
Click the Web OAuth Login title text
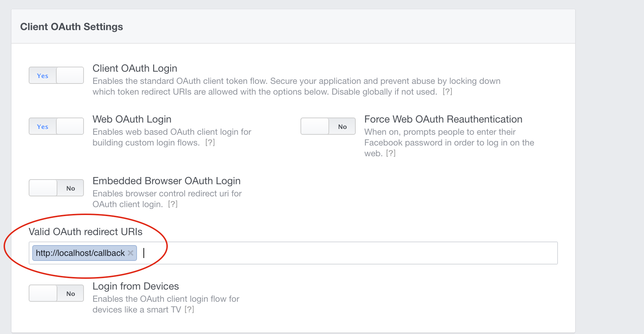[x=132, y=119]
